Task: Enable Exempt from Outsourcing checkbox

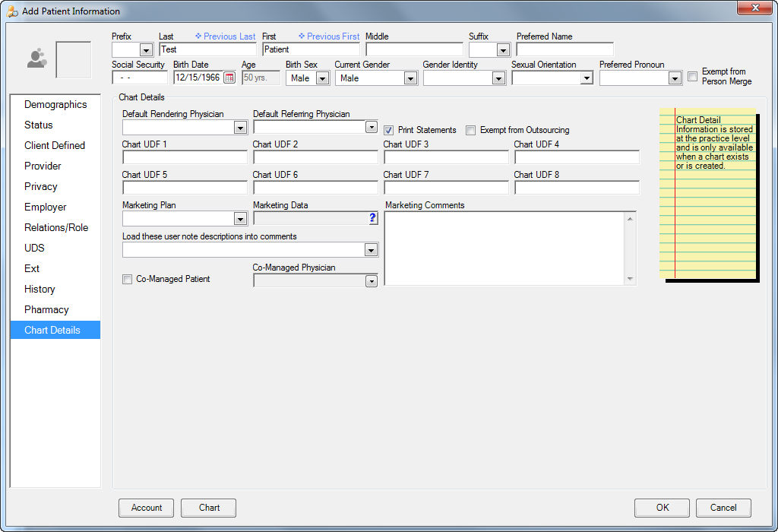Action: tap(471, 130)
